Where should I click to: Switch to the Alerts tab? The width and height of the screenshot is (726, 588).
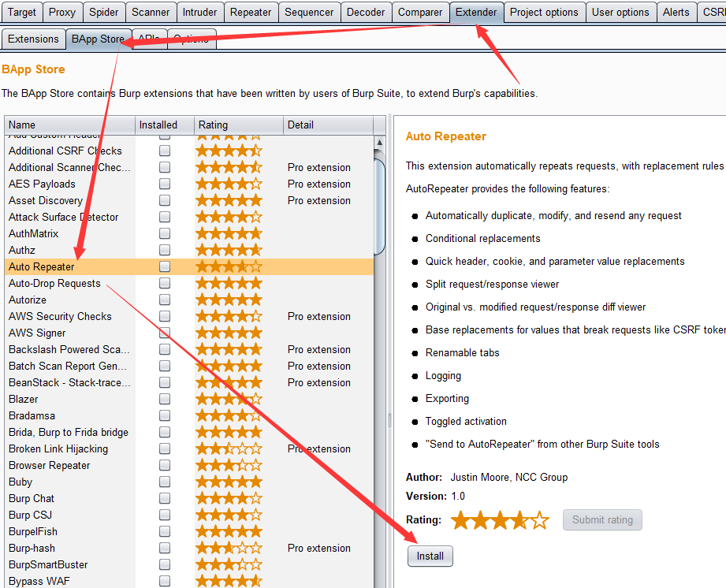click(676, 12)
